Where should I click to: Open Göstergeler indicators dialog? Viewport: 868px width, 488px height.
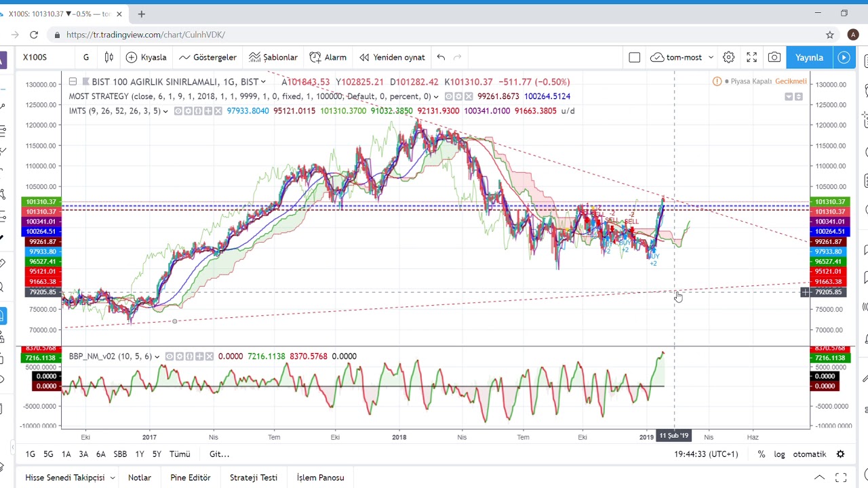208,58
